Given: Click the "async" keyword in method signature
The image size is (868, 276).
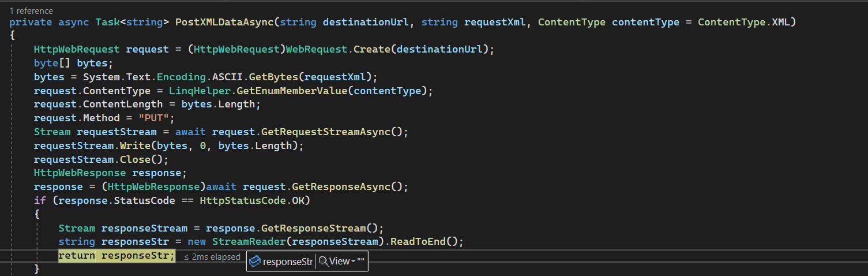Looking at the screenshot, I should pos(74,22).
